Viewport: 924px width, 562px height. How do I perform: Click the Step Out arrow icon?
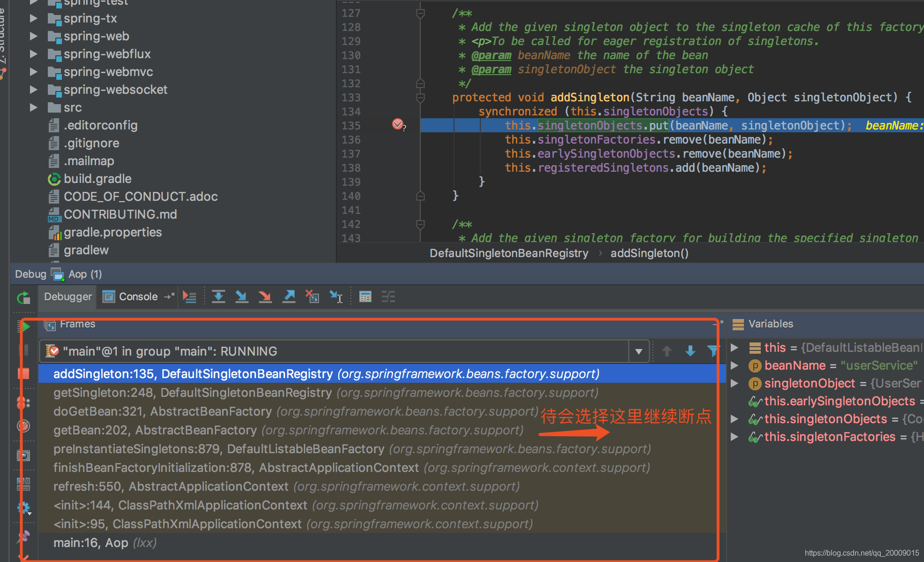click(289, 296)
